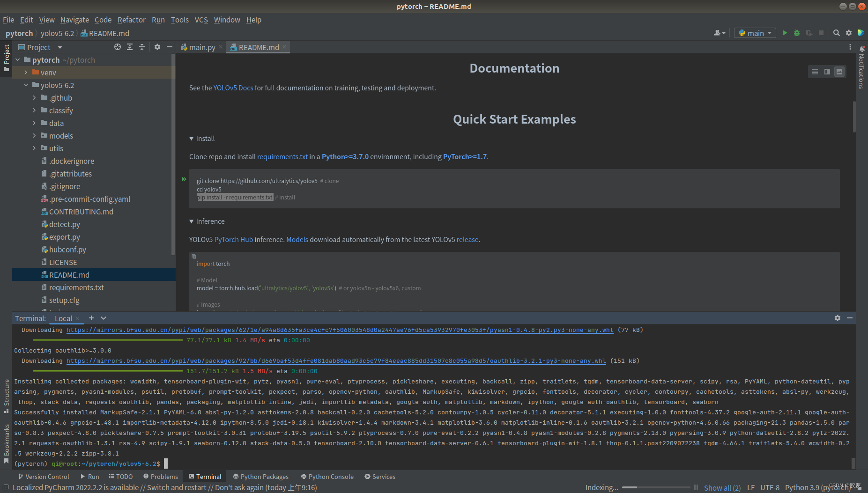868x493 pixels.
Task: Open the user account icon dropdown
Action: coord(720,33)
